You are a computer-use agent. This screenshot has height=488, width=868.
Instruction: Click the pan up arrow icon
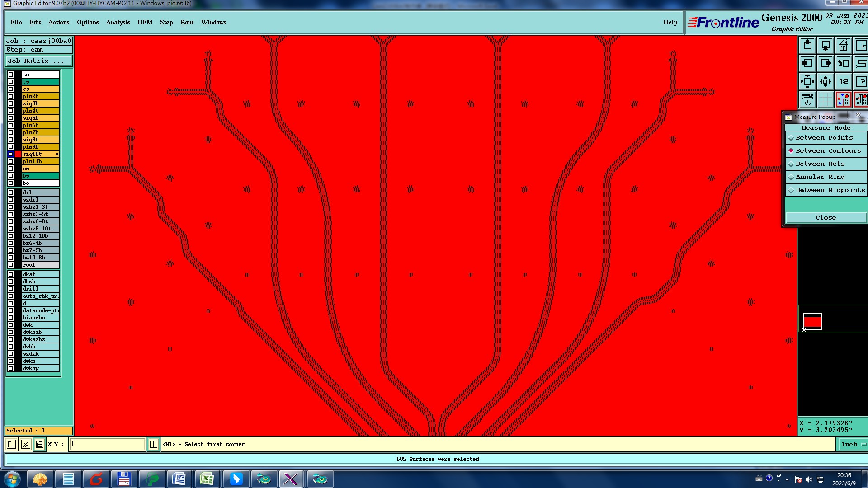tap(807, 46)
